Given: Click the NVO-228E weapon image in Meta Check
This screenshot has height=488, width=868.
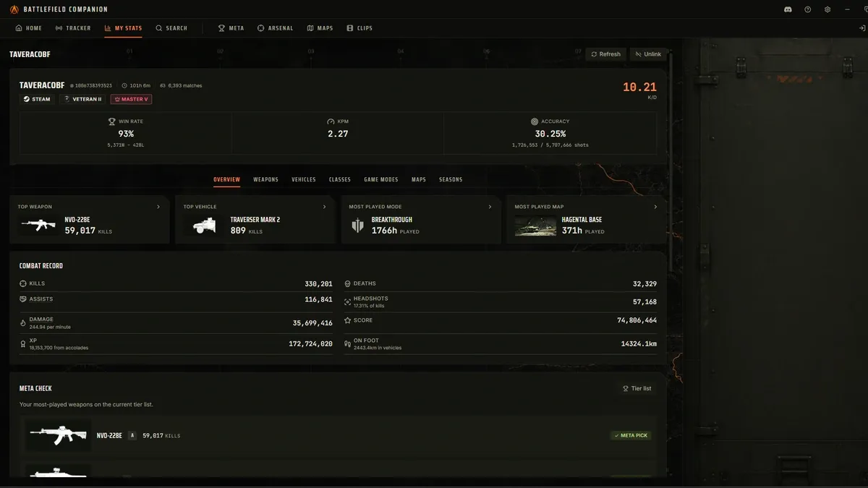Looking at the screenshot, I should pos(59,435).
